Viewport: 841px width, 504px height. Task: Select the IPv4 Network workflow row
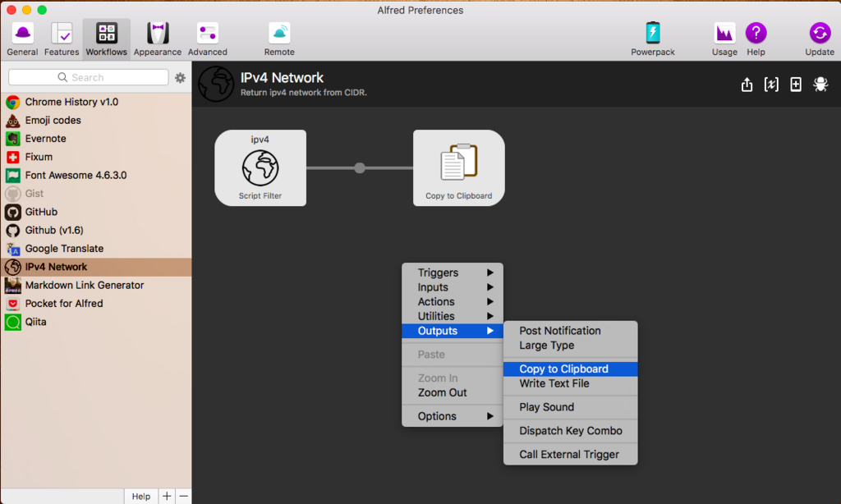coord(96,267)
